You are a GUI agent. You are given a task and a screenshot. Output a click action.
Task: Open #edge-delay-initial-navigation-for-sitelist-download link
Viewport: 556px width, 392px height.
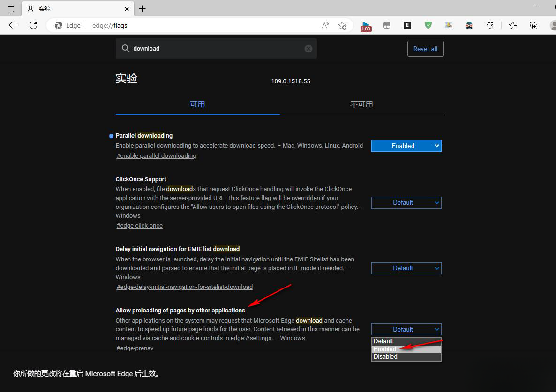[184, 287]
